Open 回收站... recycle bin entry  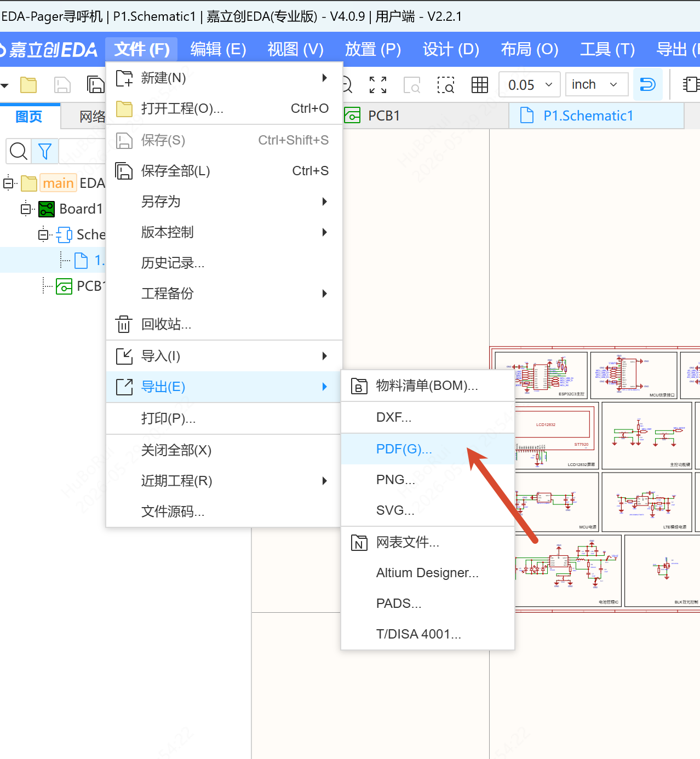click(x=224, y=324)
